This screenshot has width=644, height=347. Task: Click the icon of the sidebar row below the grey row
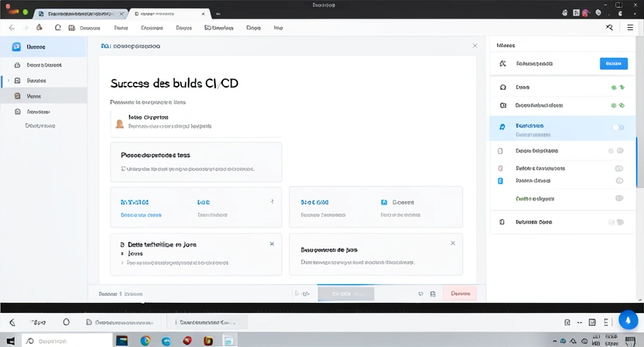point(17,112)
